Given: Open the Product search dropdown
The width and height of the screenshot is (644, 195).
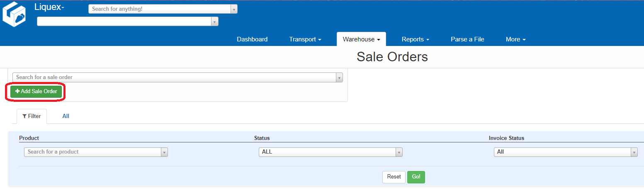Looking at the screenshot, I should click(96, 152).
